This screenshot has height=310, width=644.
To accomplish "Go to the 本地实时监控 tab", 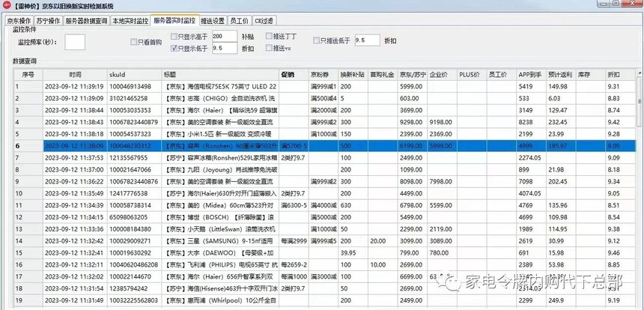I will pyautogui.click(x=130, y=22).
